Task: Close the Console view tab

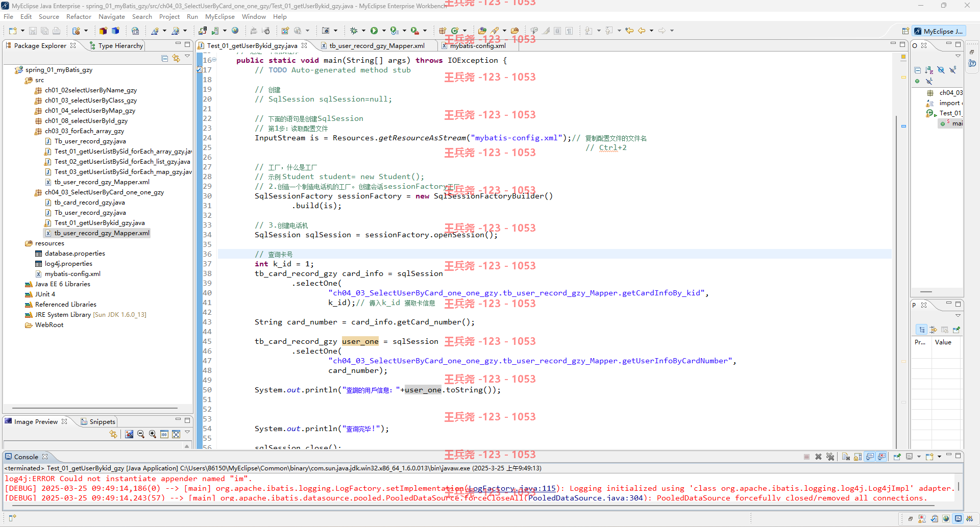Action: [x=45, y=457]
